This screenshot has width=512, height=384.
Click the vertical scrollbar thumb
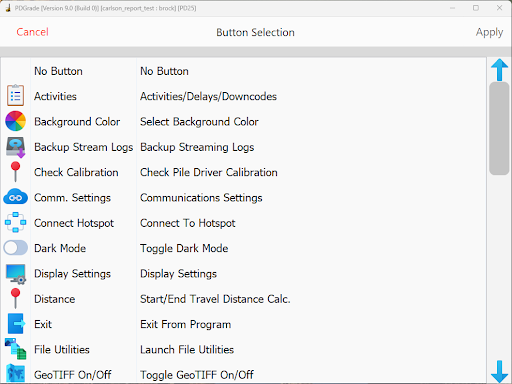pos(499,128)
